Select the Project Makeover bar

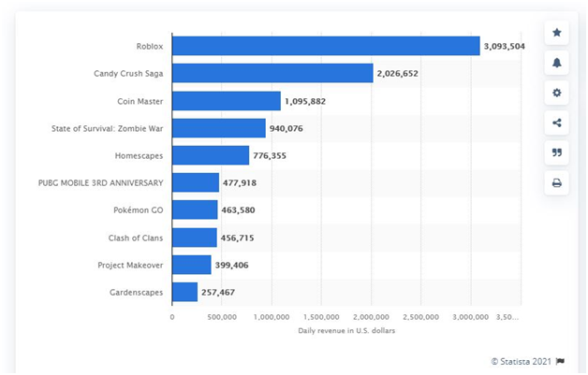pyautogui.click(x=192, y=265)
